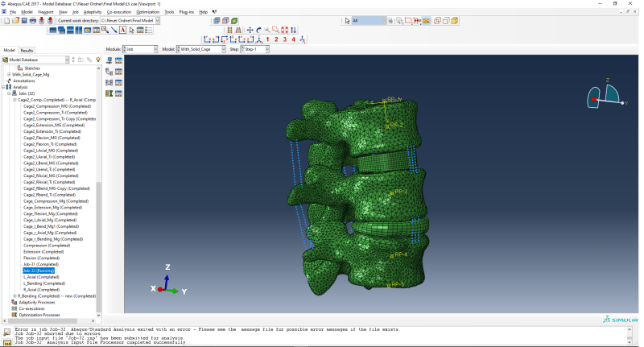
Task: Click the Insert arrow annotation icon
Action: click(x=114, y=30)
